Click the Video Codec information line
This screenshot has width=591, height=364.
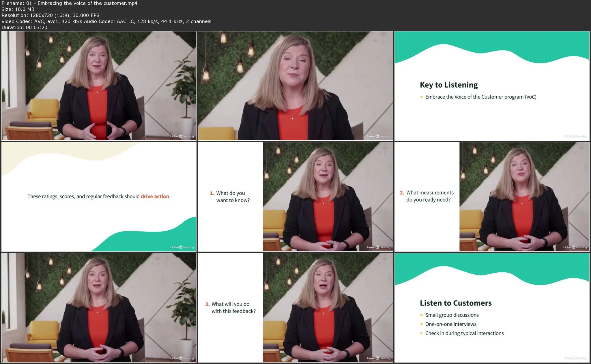(x=106, y=21)
